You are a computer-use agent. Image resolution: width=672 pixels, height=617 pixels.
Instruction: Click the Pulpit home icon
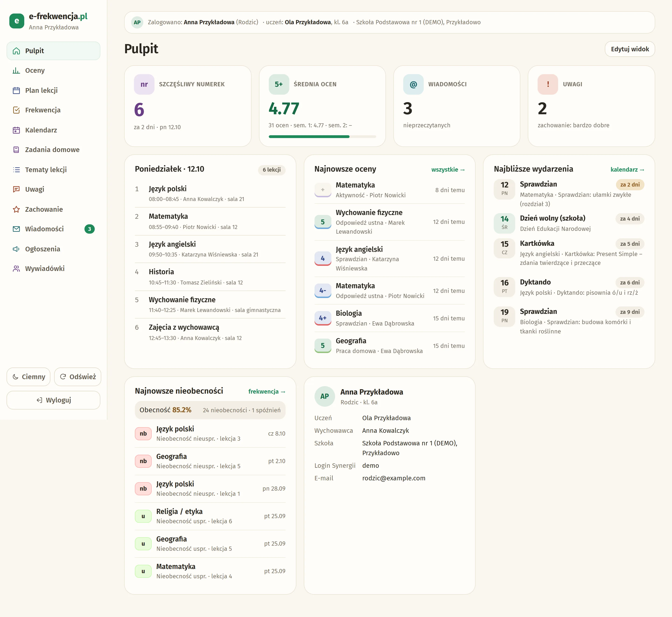(16, 51)
